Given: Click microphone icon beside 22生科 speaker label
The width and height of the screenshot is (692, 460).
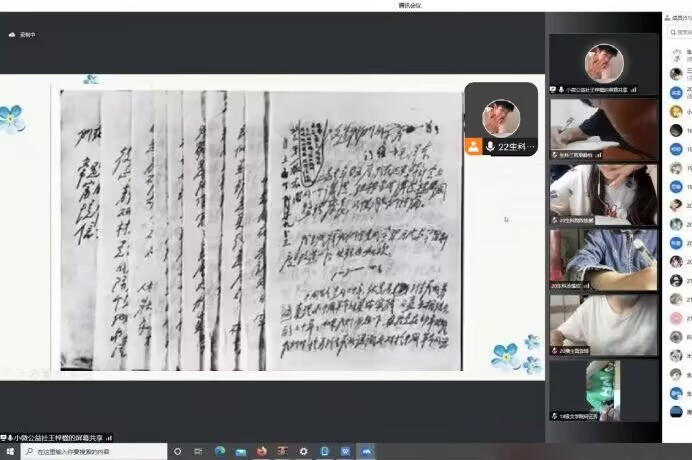Looking at the screenshot, I should click(x=490, y=146).
